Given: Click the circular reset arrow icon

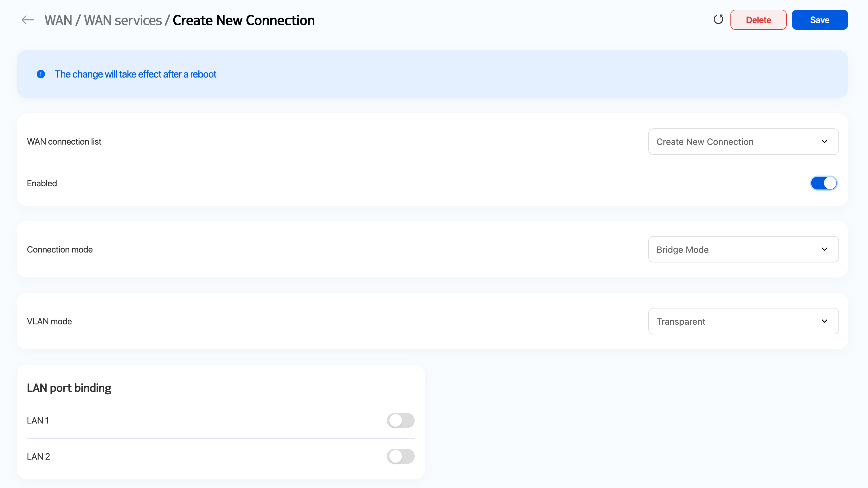Looking at the screenshot, I should (x=718, y=20).
